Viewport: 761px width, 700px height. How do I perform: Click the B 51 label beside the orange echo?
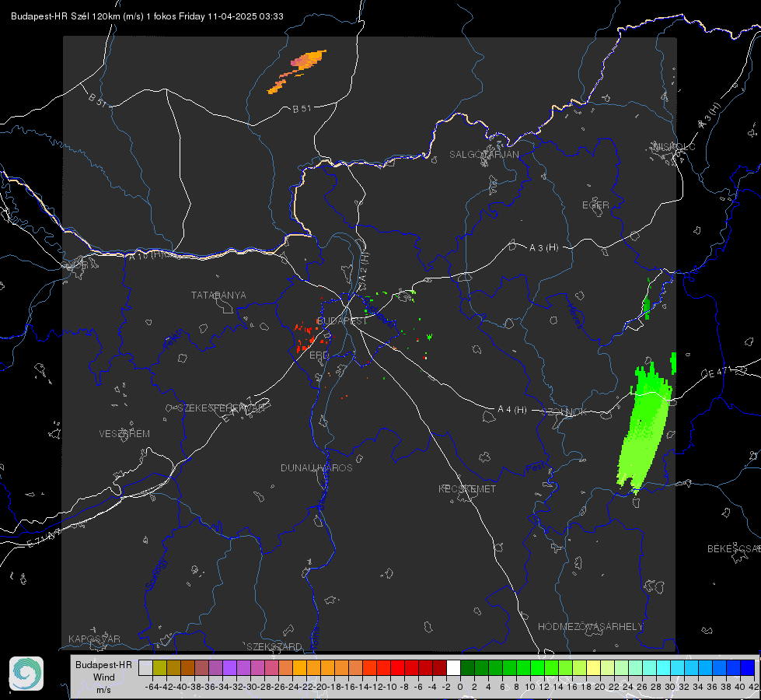(302, 109)
